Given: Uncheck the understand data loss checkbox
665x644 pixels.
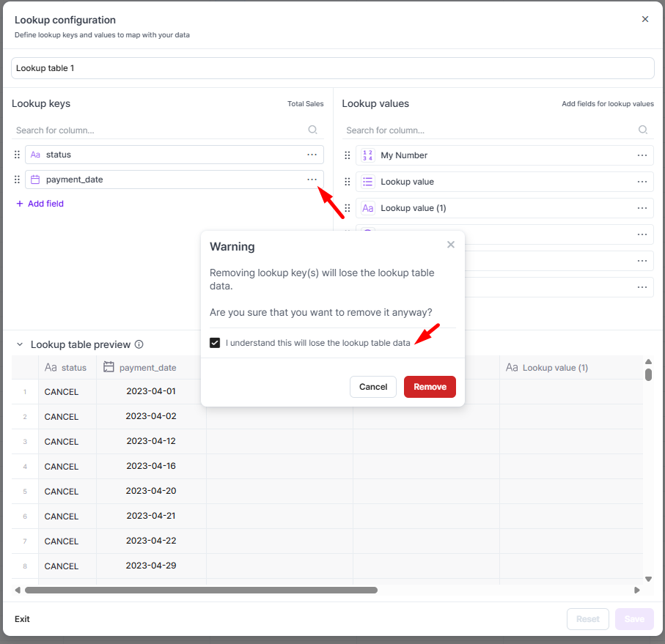Looking at the screenshot, I should pos(215,343).
